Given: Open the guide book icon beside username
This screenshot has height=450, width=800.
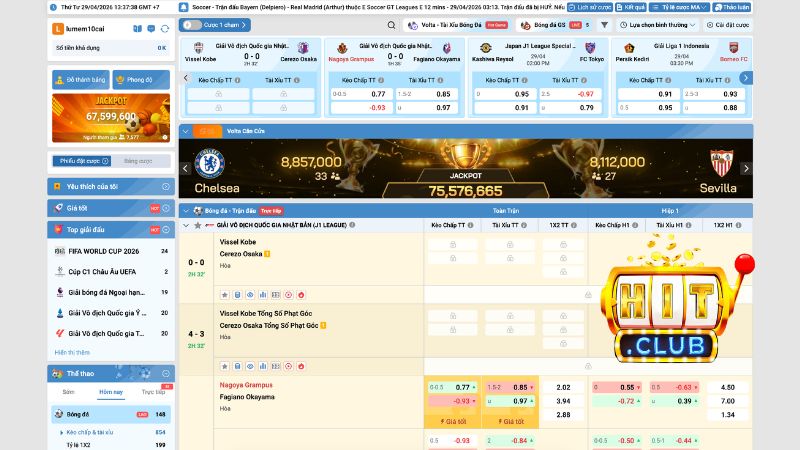Looking at the screenshot, I should (x=138, y=29).
